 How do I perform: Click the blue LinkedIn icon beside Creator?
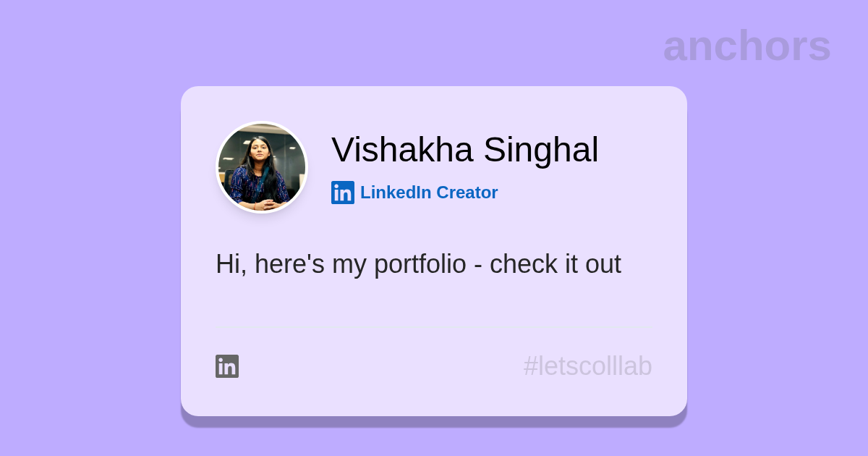(x=343, y=193)
